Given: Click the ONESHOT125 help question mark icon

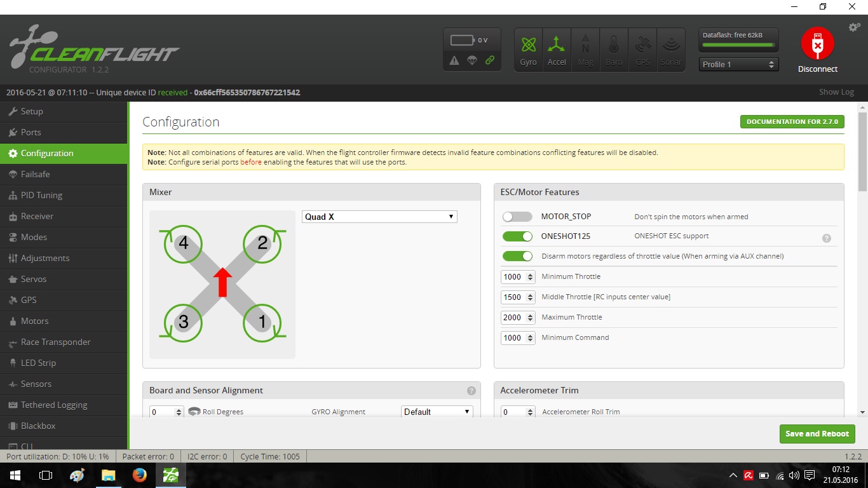Looking at the screenshot, I should tap(826, 238).
